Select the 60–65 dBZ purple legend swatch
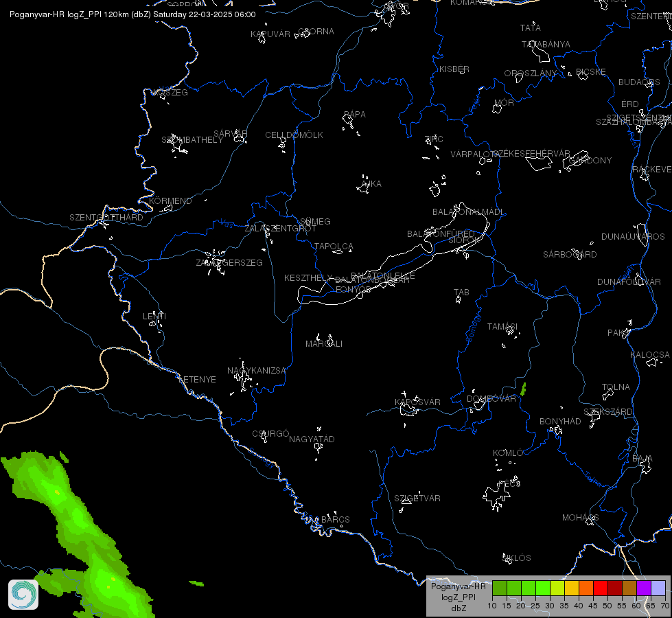Viewport: 672px width, 618px height. (644, 588)
